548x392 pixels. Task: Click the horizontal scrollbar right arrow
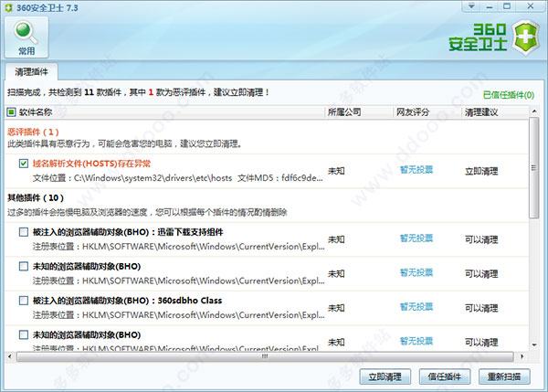(522, 356)
